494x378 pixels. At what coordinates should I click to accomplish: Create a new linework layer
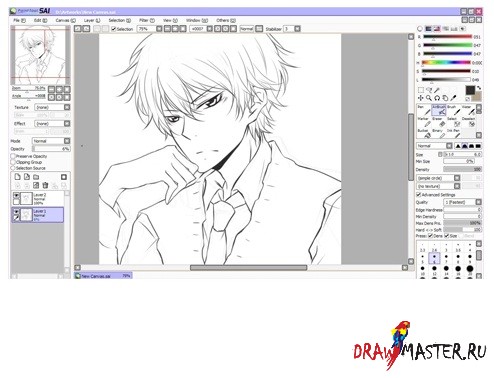27,177
